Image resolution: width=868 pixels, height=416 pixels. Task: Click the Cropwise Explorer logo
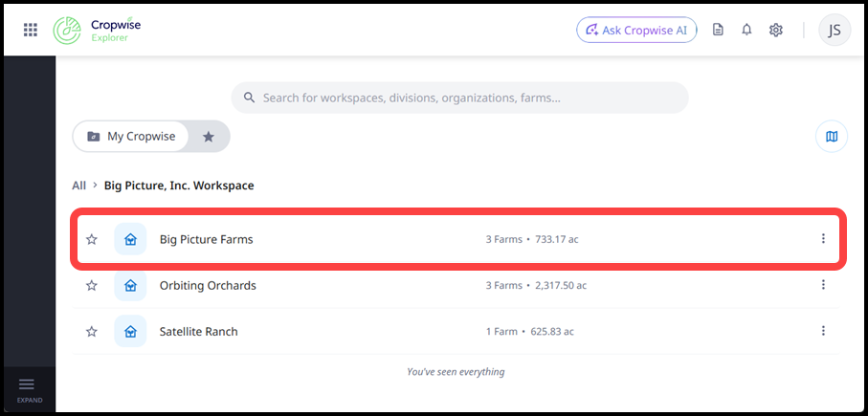point(97,31)
